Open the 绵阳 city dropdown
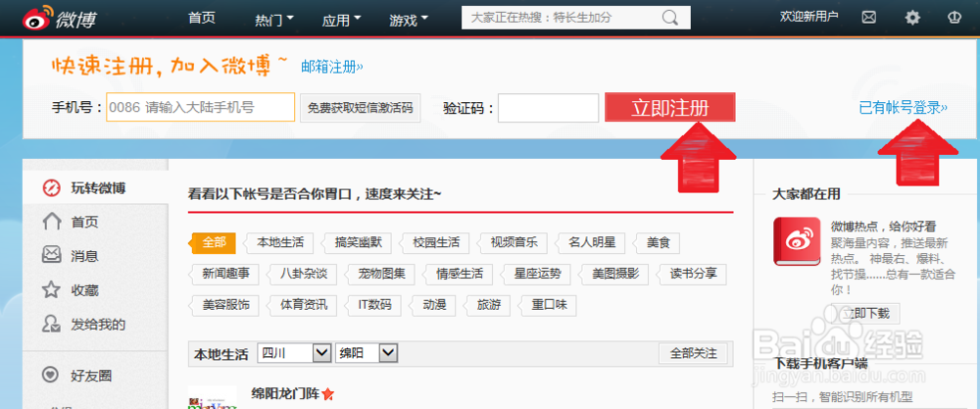The height and width of the screenshot is (409, 980). 367,353
